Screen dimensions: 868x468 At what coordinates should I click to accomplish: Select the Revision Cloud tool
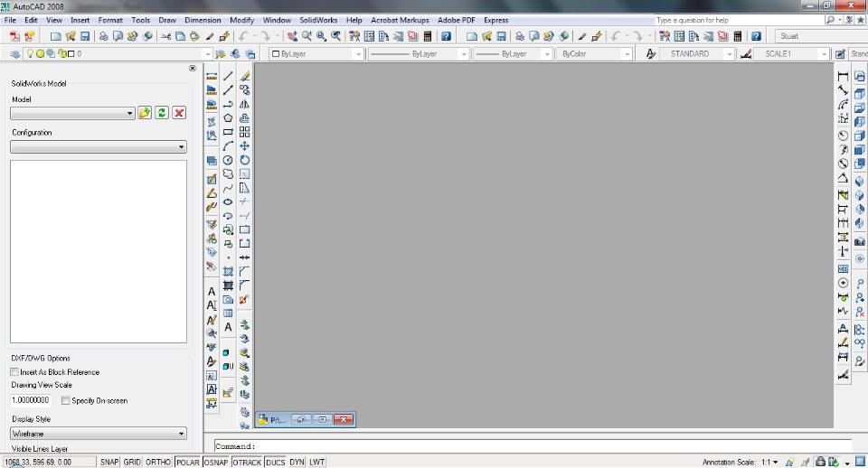228,173
